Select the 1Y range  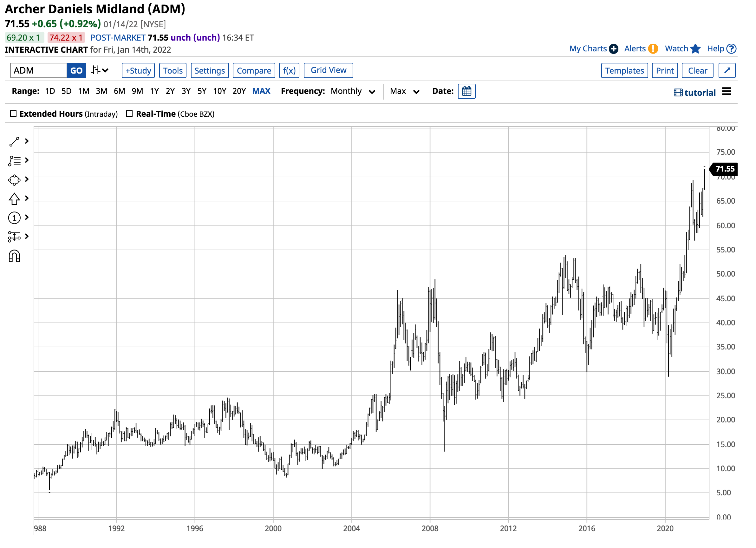(x=155, y=91)
